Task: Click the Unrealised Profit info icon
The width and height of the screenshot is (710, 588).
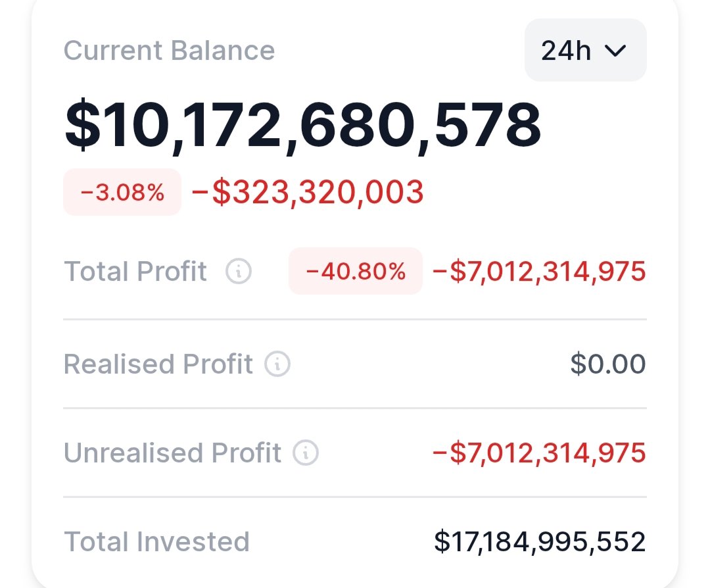Action: (306, 453)
